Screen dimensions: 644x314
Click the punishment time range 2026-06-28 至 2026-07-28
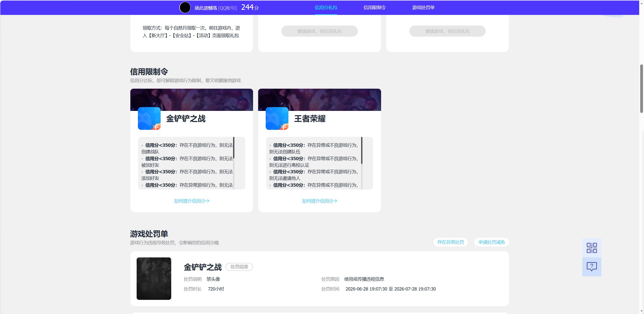click(391, 289)
